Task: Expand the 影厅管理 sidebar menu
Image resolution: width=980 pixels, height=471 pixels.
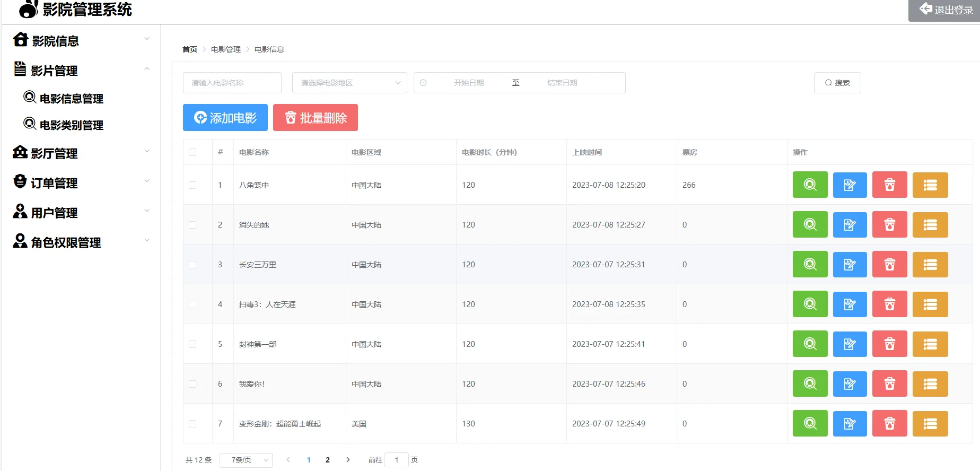Action: coord(81,153)
